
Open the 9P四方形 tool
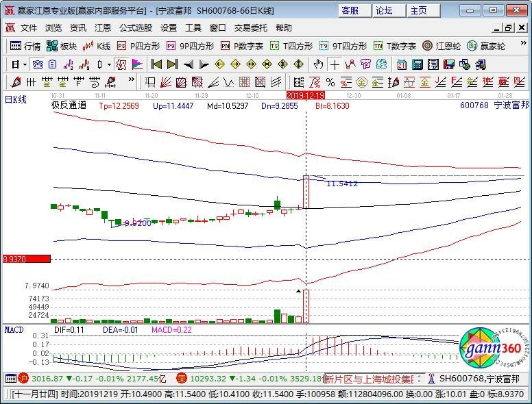(191, 46)
